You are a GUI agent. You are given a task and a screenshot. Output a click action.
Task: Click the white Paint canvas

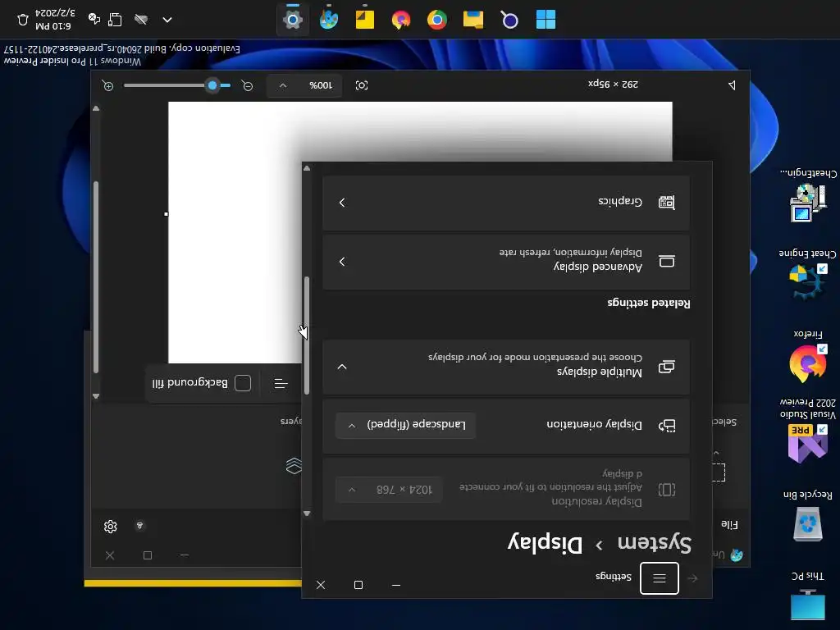(x=235, y=232)
